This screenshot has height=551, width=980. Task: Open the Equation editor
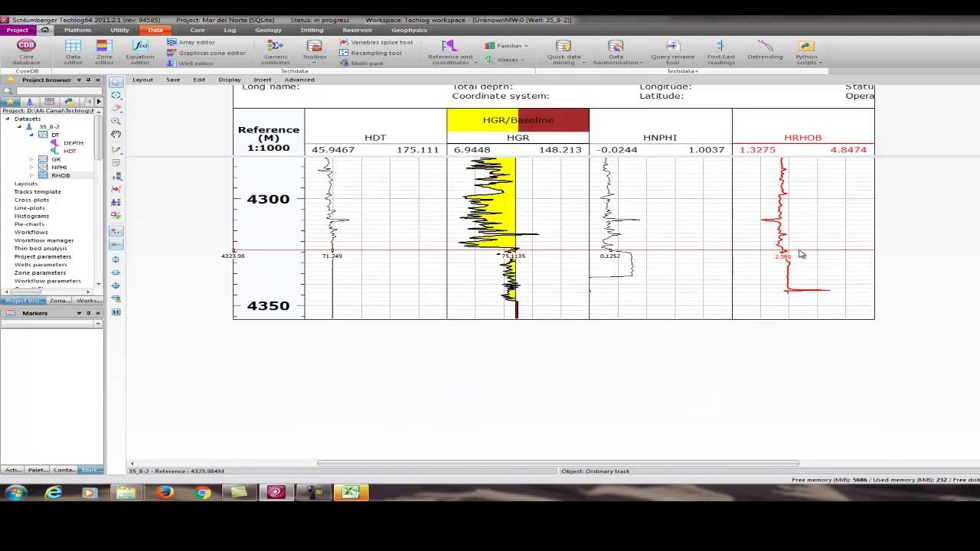point(140,51)
